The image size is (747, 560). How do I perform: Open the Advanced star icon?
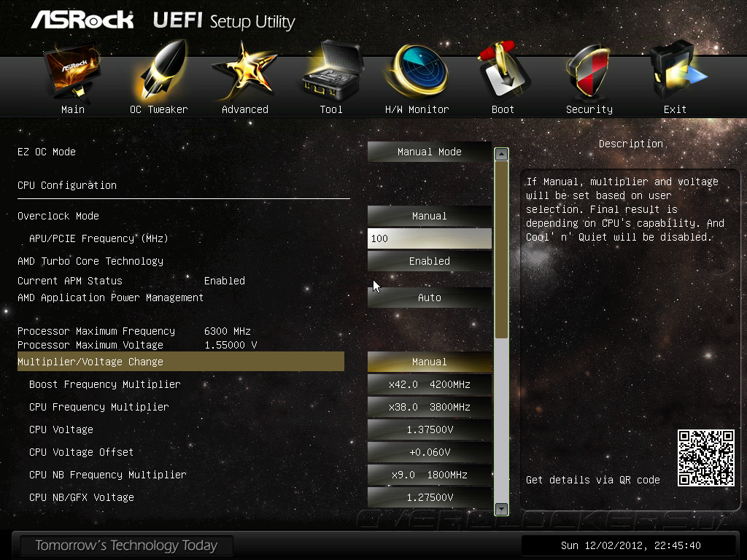244,71
